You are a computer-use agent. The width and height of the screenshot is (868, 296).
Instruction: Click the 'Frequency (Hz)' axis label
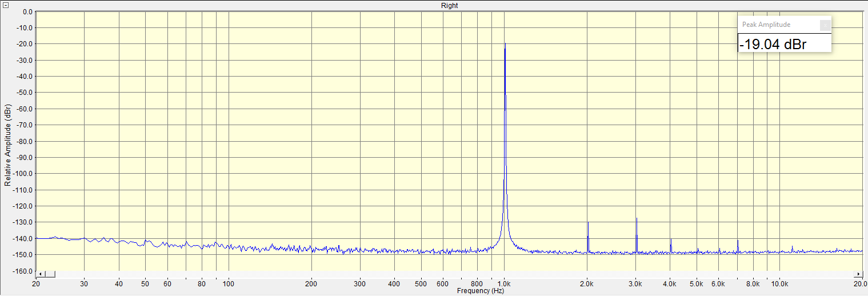tap(481, 291)
